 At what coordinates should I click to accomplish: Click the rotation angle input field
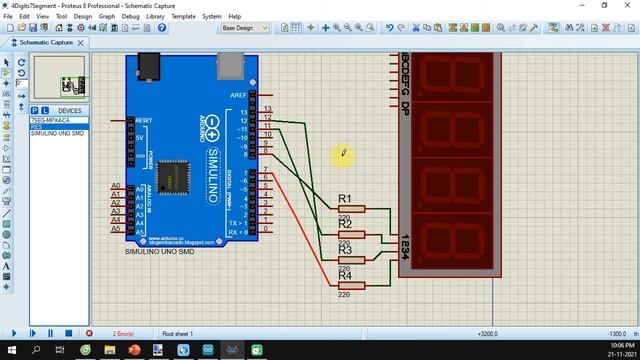(x=22, y=84)
